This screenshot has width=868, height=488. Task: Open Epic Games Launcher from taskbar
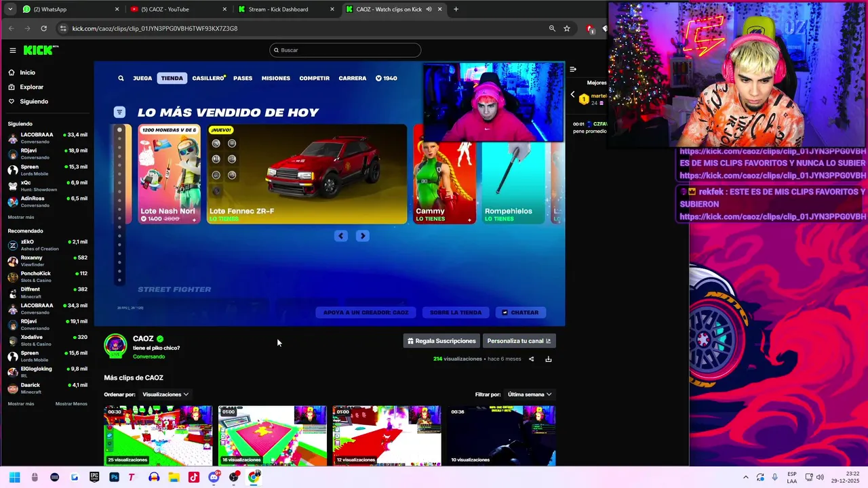click(x=94, y=477)
